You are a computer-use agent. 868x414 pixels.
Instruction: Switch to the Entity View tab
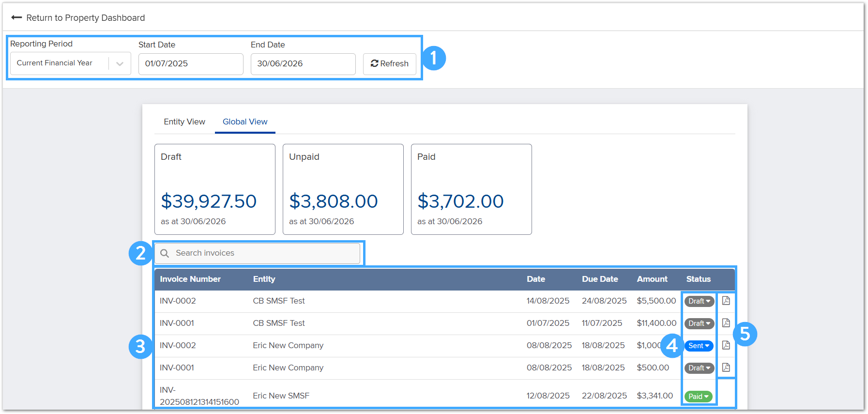(x=184, y=122)
